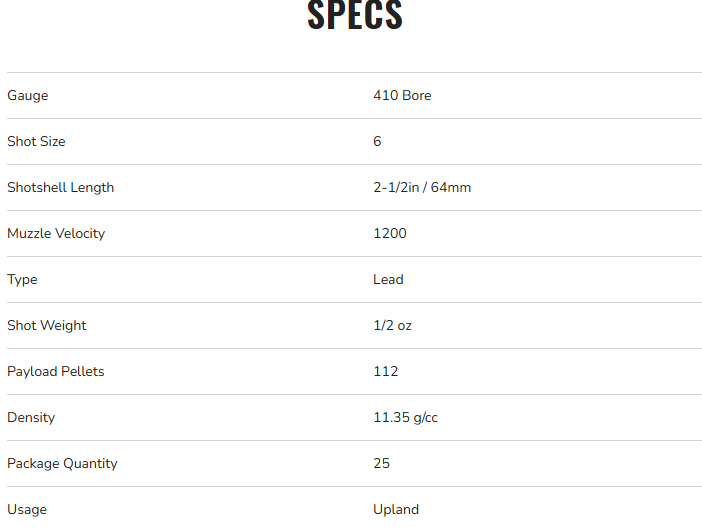Viewport: 702px width, 530px height.
Task: Select the Lead type value
Action: [388, 280]
